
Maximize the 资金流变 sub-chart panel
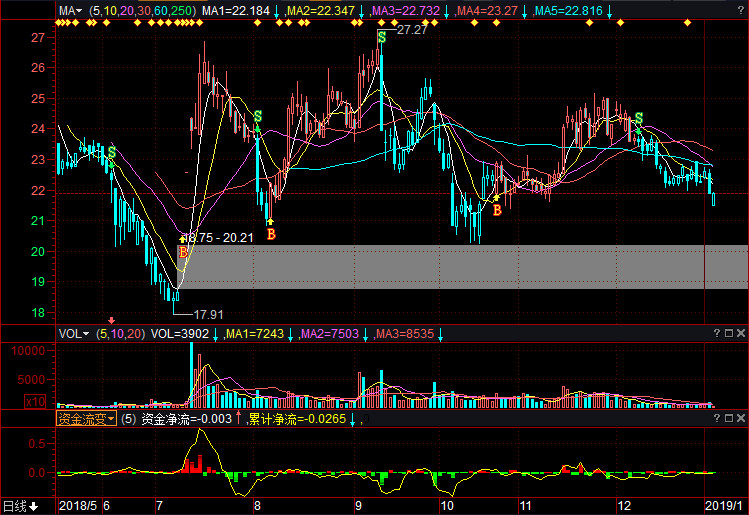[729, 418]
